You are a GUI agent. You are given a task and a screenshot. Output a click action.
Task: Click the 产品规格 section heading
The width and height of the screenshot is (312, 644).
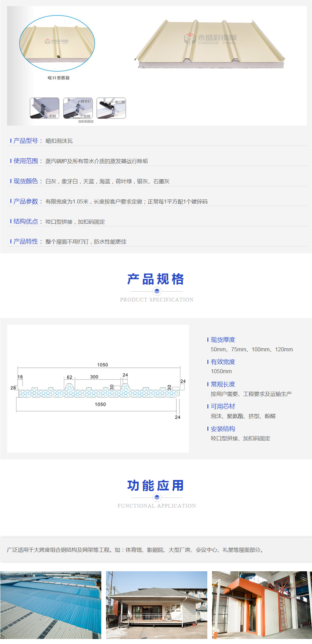[x=156, y=279]
